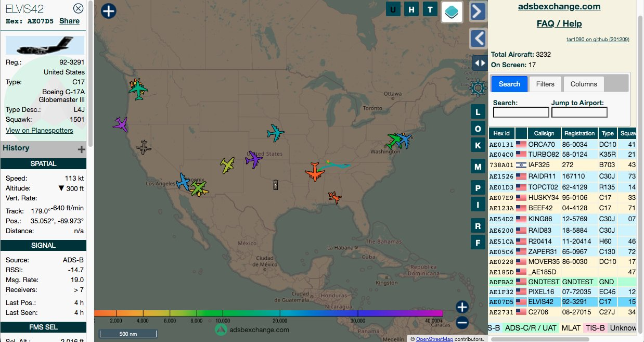
Task: Click the TIS-B legend label
Action: click(594, 328)
